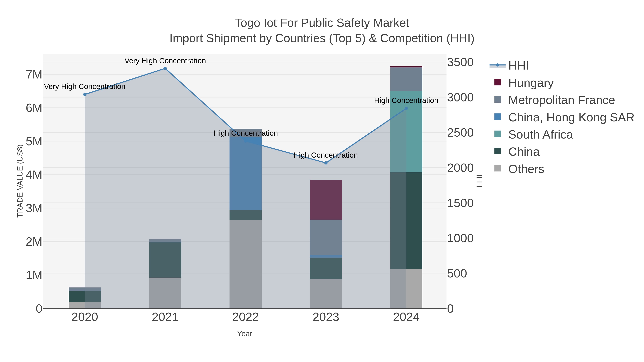Click the 2023 Hungary maroon bar segment

pyautogui.click(x=326, y=200)
